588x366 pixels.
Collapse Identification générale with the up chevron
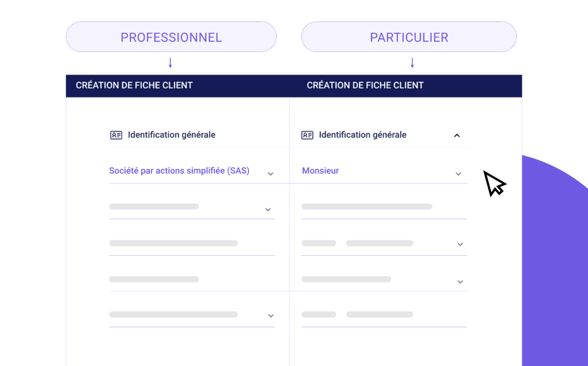tap(457, 135)
